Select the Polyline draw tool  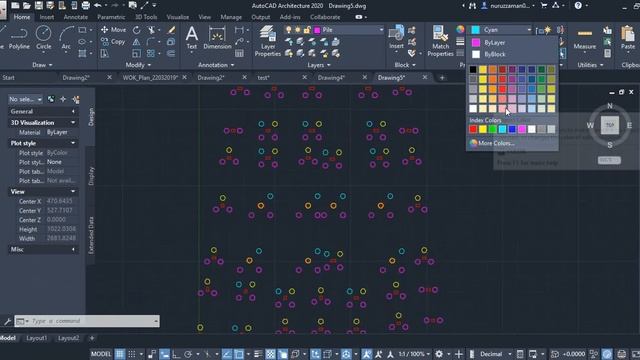click(19, 38)
